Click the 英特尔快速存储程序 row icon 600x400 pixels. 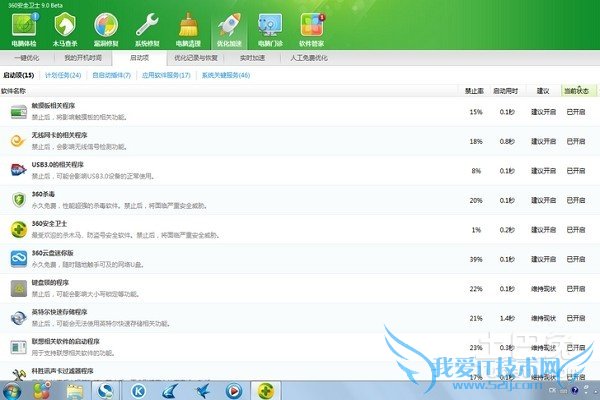(18, 318)
